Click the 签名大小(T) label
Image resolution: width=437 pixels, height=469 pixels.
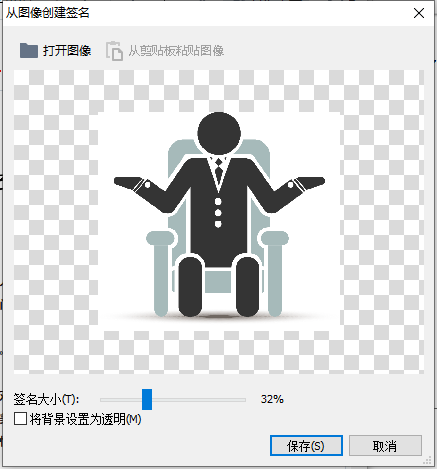tap(46, 399)
